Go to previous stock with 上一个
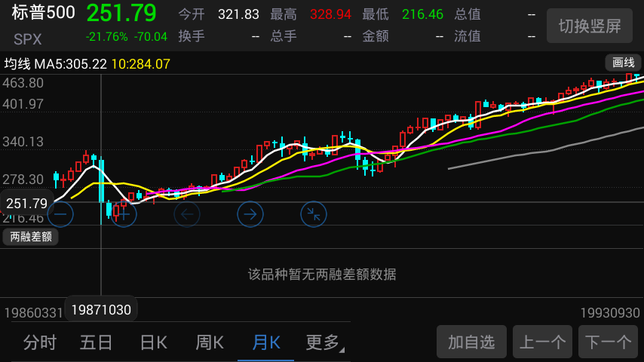 [542, 342]
